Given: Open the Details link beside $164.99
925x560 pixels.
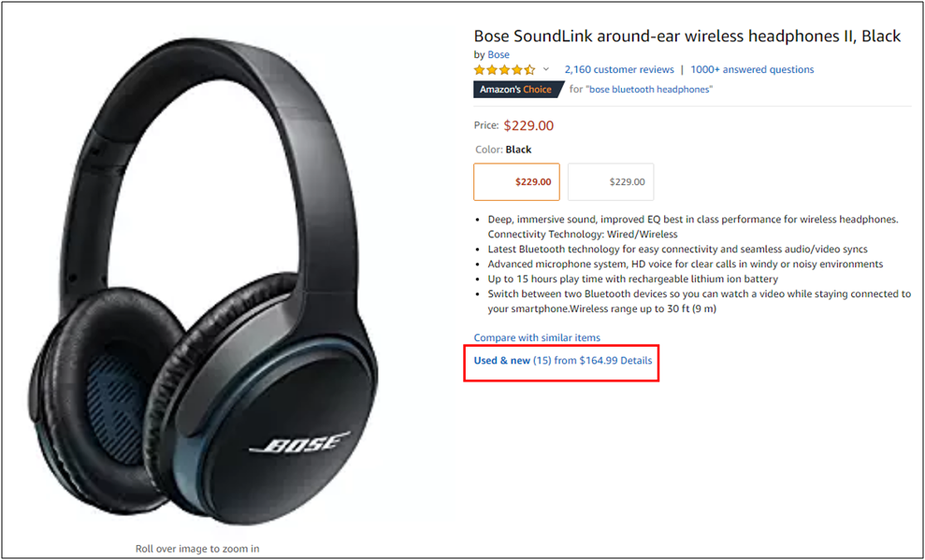Looking at the screenshot, I should 636,361.
